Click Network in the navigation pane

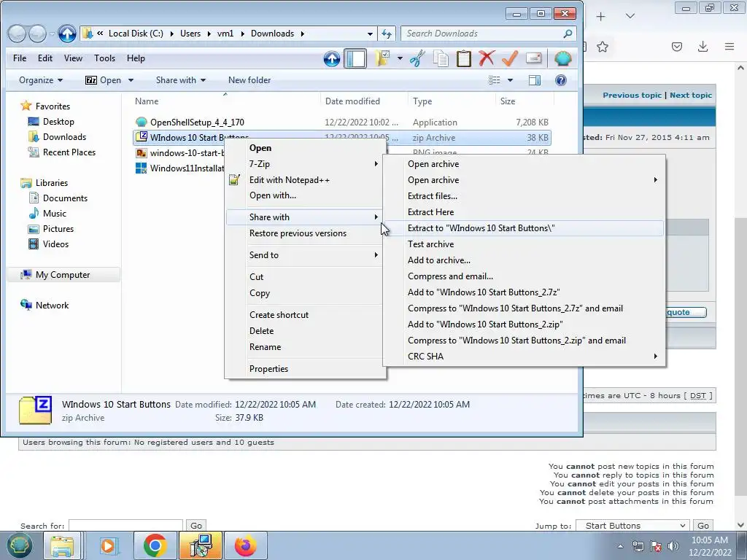coord(52,306)
